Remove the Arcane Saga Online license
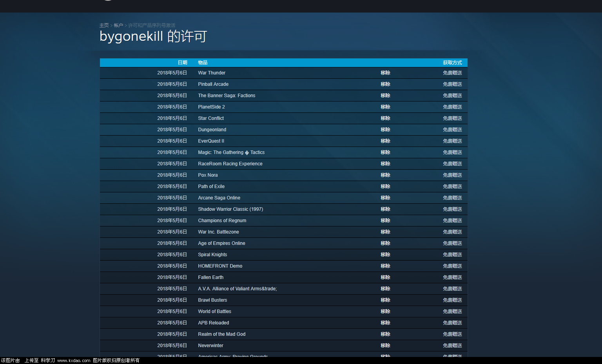Screen dimensions: 602x364 tap(385, 198)
